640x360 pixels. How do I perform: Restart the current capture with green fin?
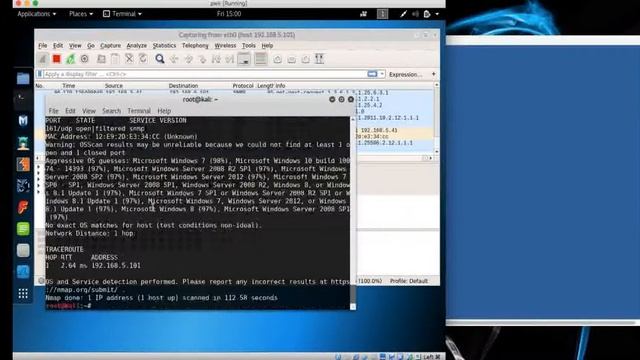click(71, 59)
